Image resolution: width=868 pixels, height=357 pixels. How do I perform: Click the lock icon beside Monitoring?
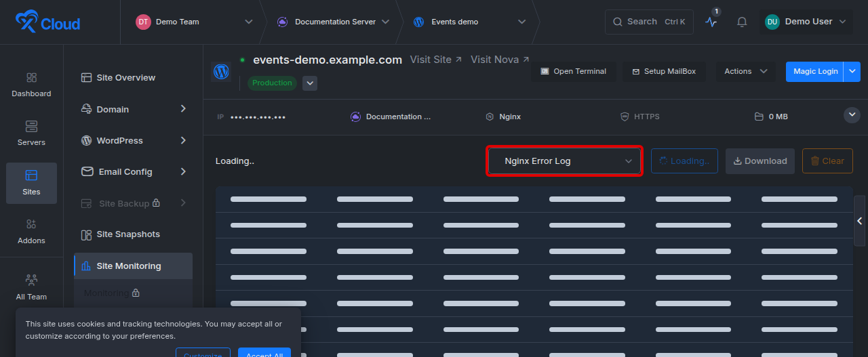[136, 293]
